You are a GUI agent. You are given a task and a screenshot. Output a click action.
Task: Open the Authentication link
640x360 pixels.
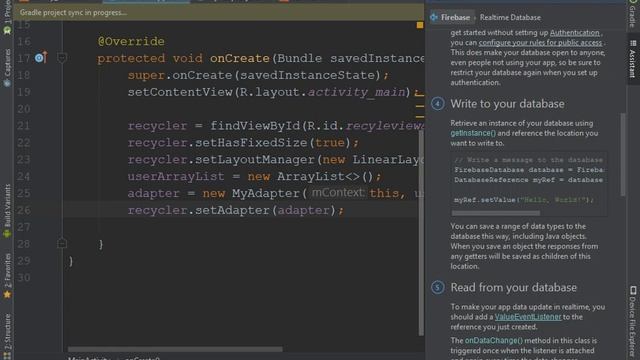[575, 33]
